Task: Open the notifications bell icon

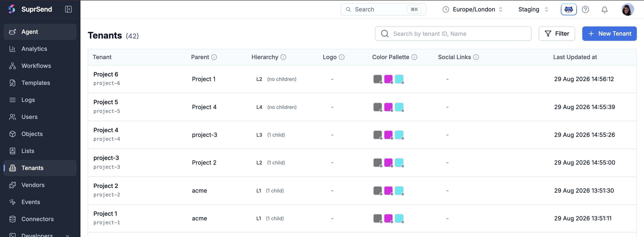Action: (604, 9)
